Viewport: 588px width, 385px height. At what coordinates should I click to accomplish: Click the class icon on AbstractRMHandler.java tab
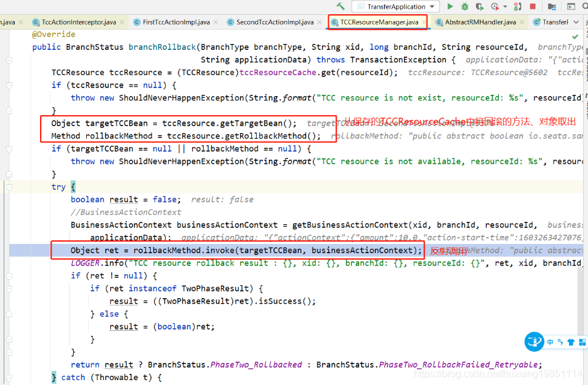439,22
